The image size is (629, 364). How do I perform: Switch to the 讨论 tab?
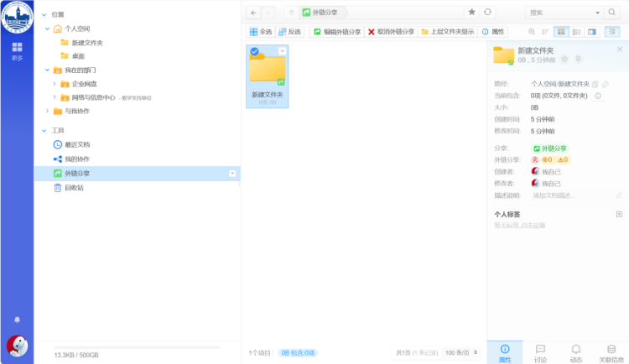[x=540, y=352]
